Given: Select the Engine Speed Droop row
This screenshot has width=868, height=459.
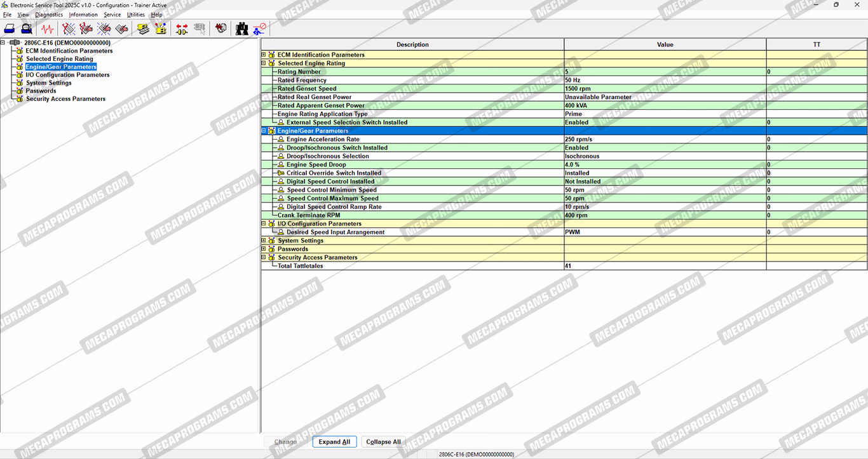Looking at the screenshot, I should click(316, 164).
